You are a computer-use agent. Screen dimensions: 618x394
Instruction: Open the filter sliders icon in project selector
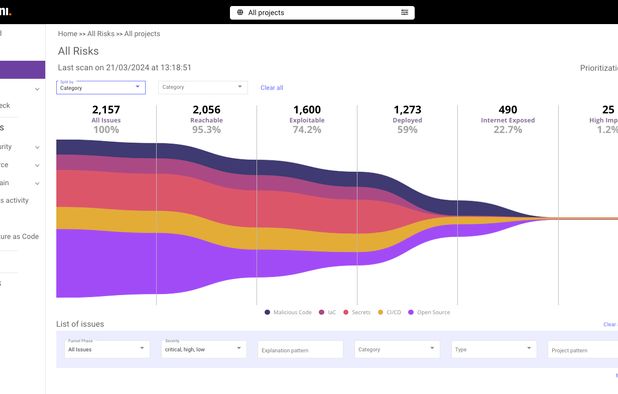click(404, 13)
